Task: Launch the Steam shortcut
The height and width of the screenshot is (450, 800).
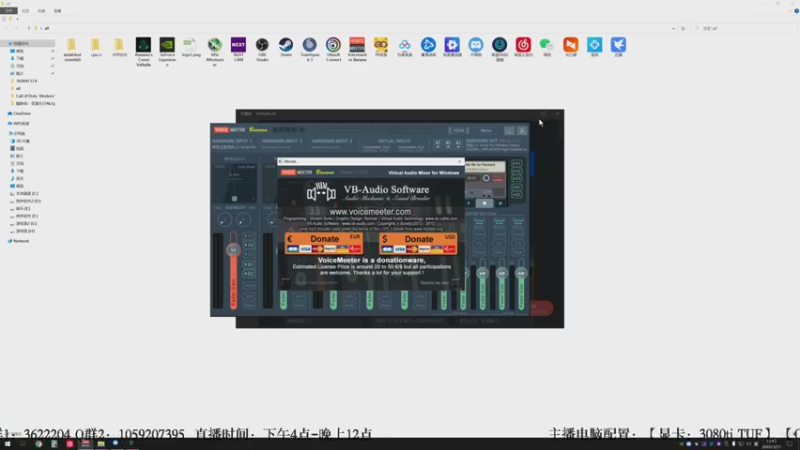Action: tap(286, 47)
